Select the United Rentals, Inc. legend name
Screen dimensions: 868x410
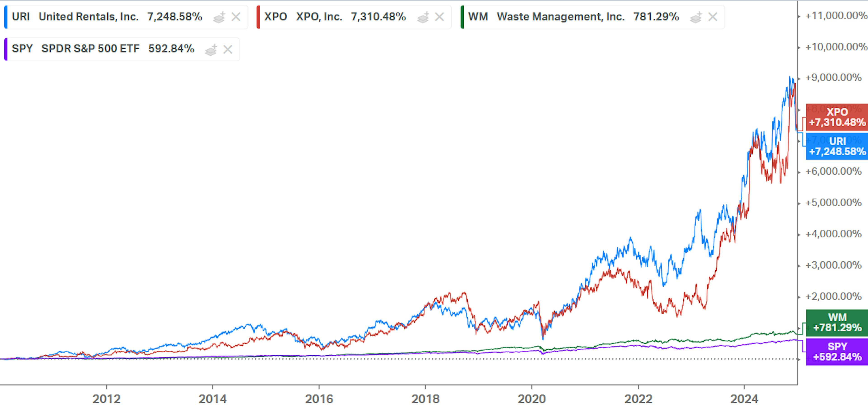pyautogui.click(x=89, y=17)
